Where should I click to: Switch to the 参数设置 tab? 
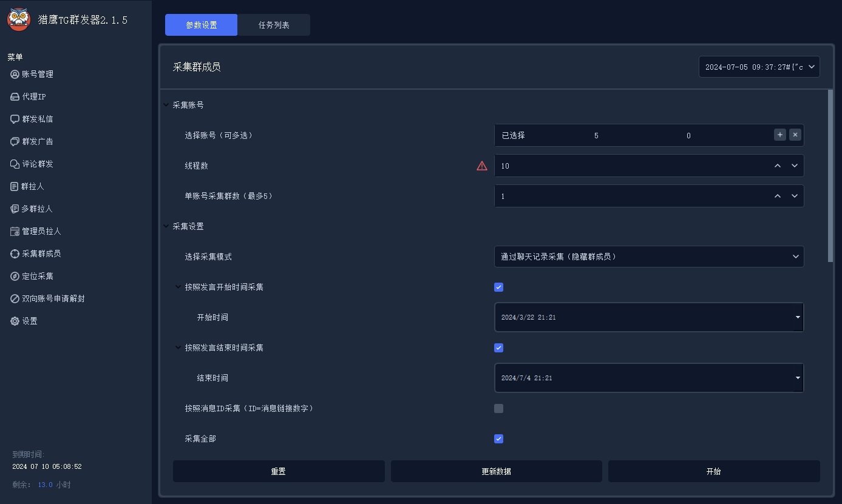tap(202, 25)
